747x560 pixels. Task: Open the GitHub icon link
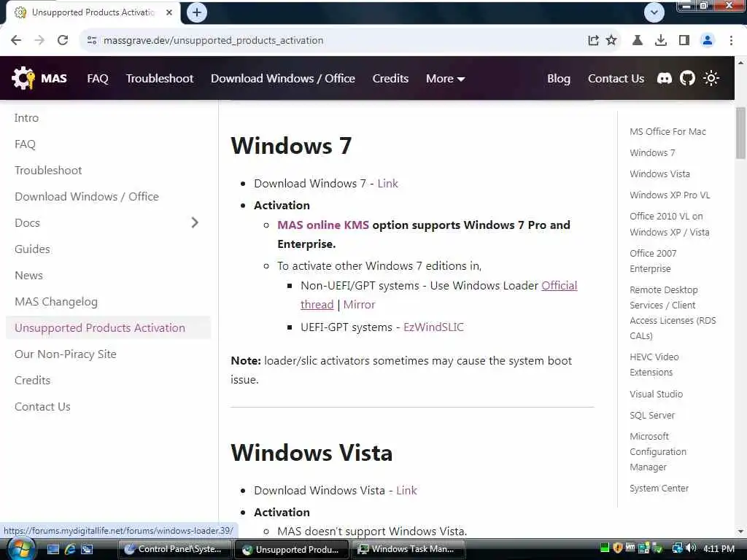pyautogui.click(x=687, y=78)
